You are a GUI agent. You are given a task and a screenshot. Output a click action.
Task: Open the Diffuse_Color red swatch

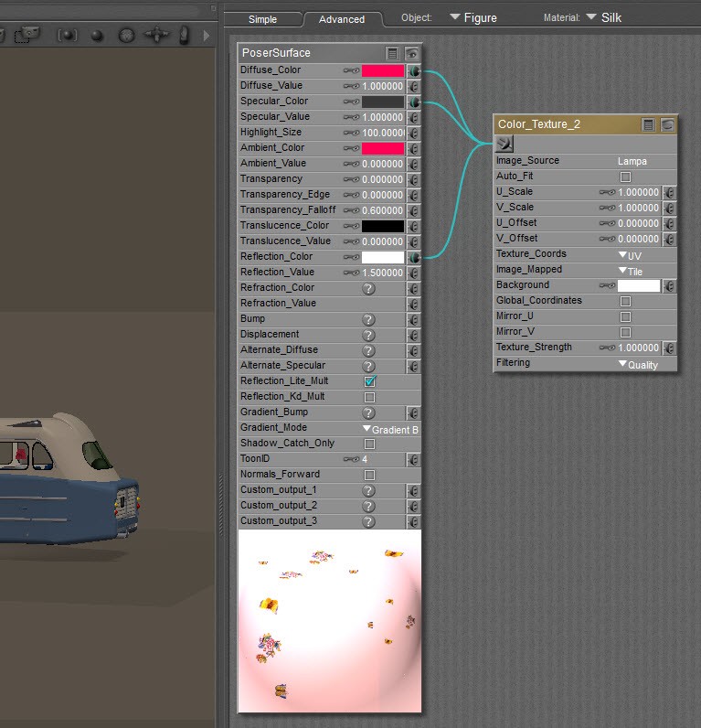tap(383, 71)
